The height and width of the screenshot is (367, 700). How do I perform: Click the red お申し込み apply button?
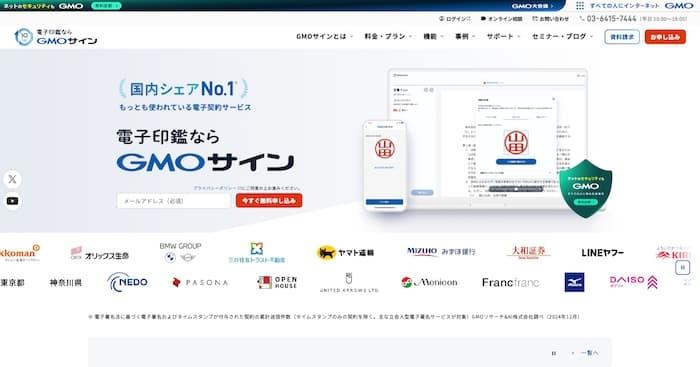click(x=665, y=37)
